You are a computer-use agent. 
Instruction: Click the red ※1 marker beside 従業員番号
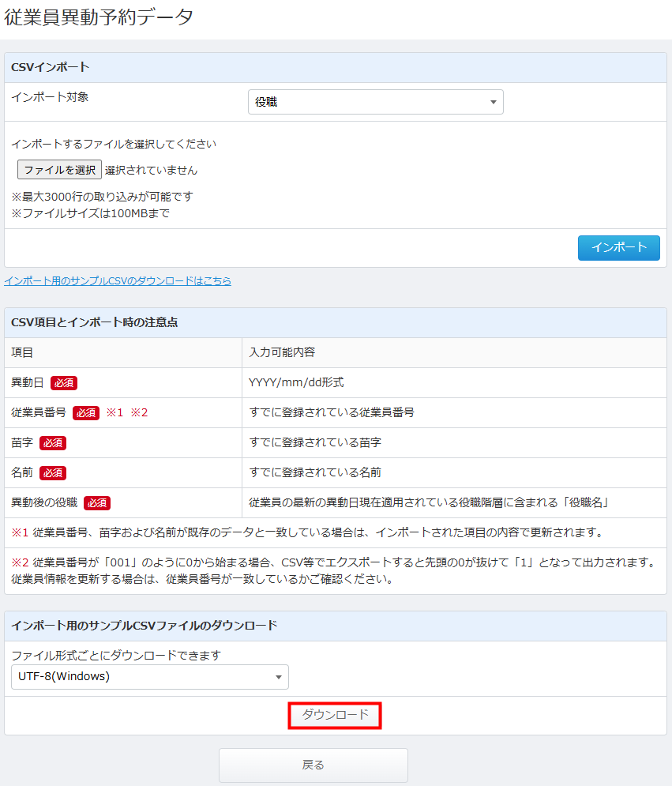click(x=115, y=413)
